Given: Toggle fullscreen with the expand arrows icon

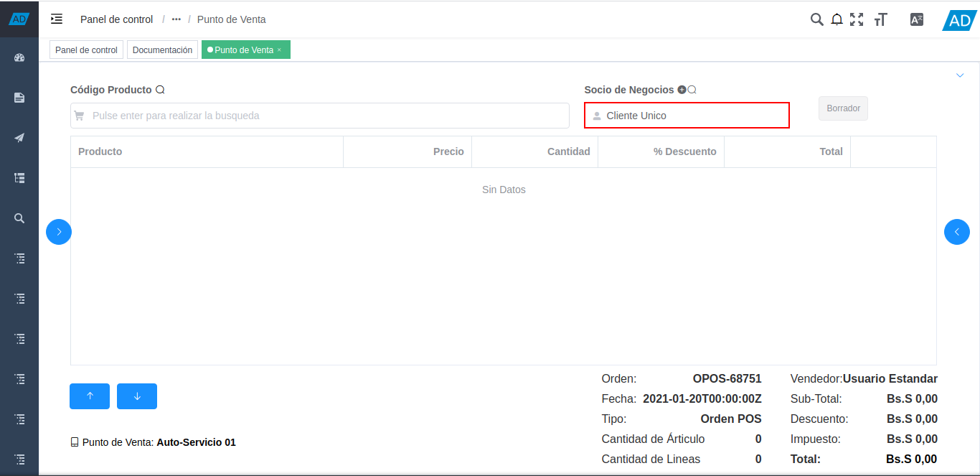Looking at the screenshot, I should pos(857,19).
